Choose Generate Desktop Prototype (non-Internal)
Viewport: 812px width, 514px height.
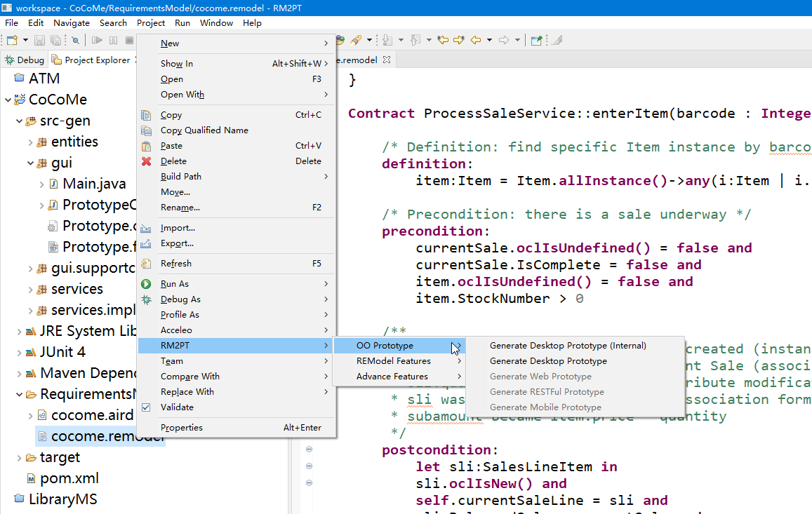575,361
